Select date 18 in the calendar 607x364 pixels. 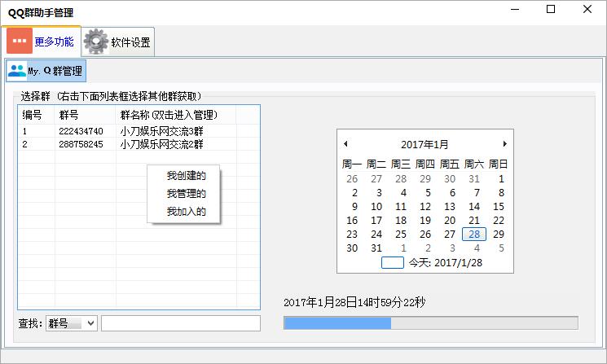point(401,221)
